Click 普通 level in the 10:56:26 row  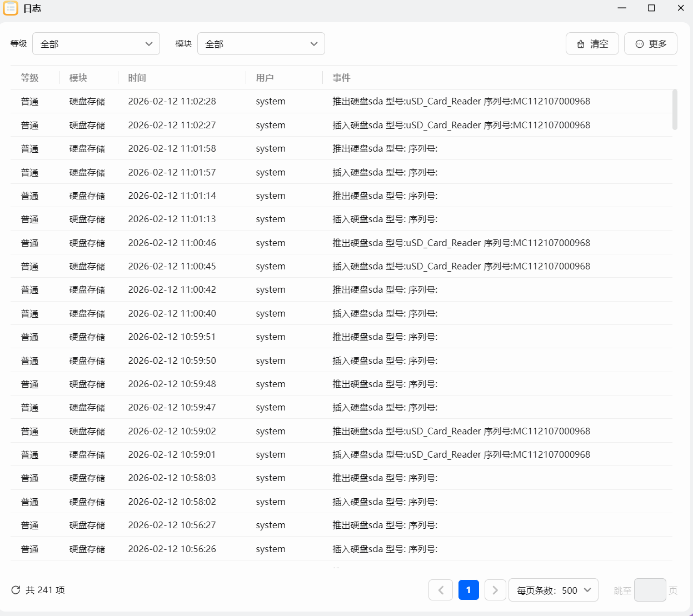coord(30,549)
